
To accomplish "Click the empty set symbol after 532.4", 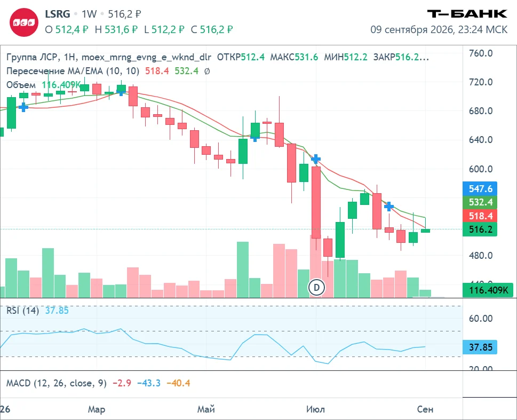I will pos(207,71).
